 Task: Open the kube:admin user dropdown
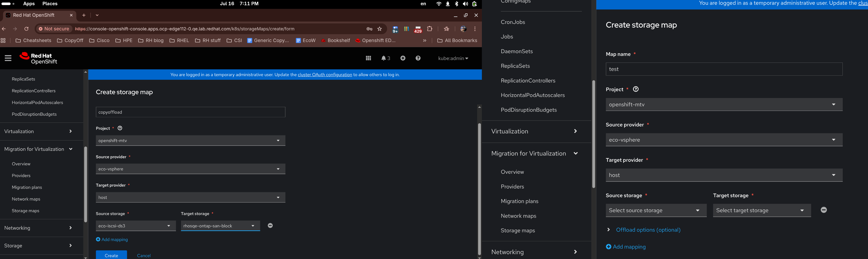[453, 58]
